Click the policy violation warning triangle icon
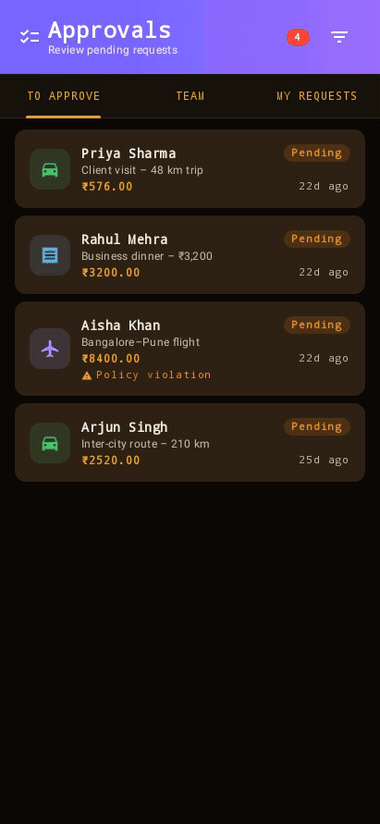The width and height of the screenshot is (380, 824). (x=87, y=375)
